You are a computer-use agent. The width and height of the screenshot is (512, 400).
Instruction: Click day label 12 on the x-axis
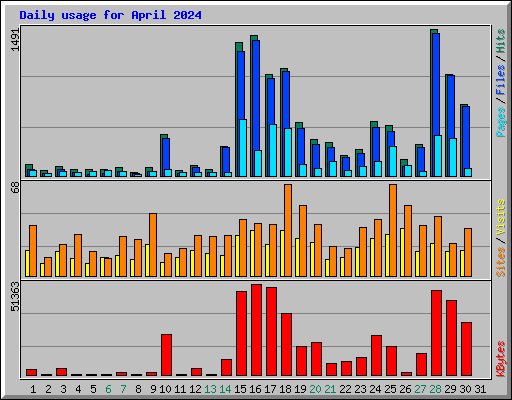point(195,389)
